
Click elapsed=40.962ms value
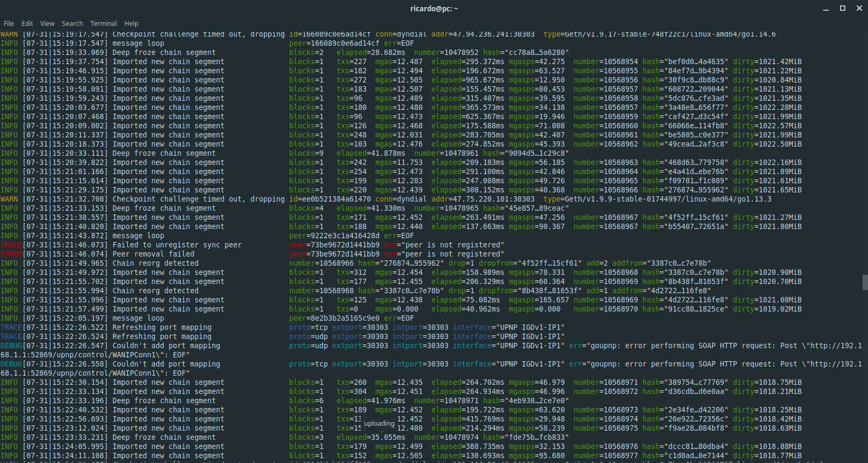pyautogui.click(x=466, y=309)
